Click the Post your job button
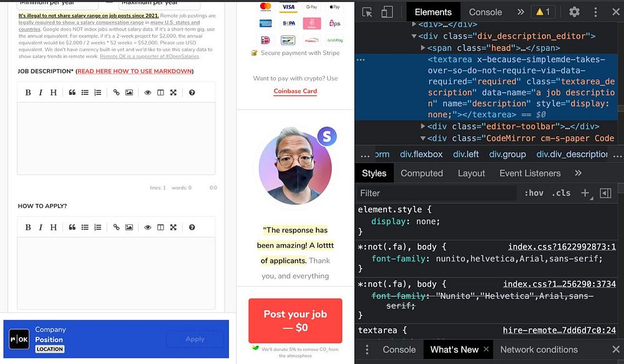This screenshot has height=364, width=624. coord(295,321)
